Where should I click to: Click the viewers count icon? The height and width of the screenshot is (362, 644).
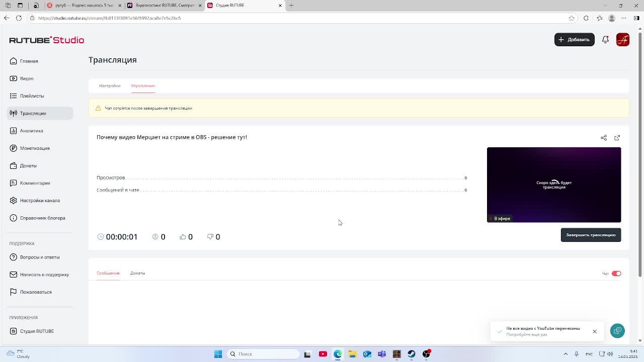155,237
